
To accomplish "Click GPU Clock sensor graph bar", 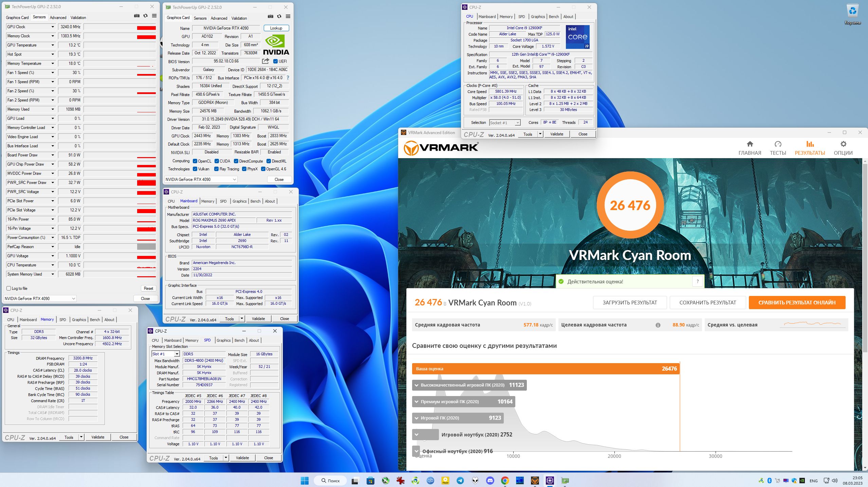I will [x=120, y=27].
